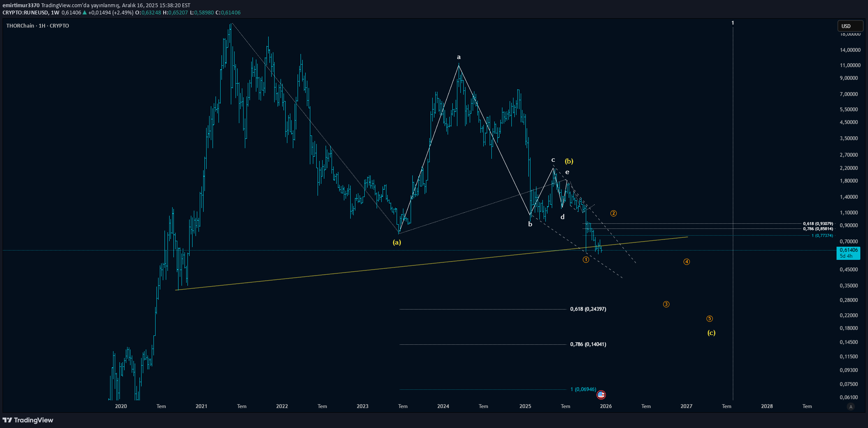Select the orange circled wave 1 marker
Screen dimensions: 868x428
[x=586, y=259]
